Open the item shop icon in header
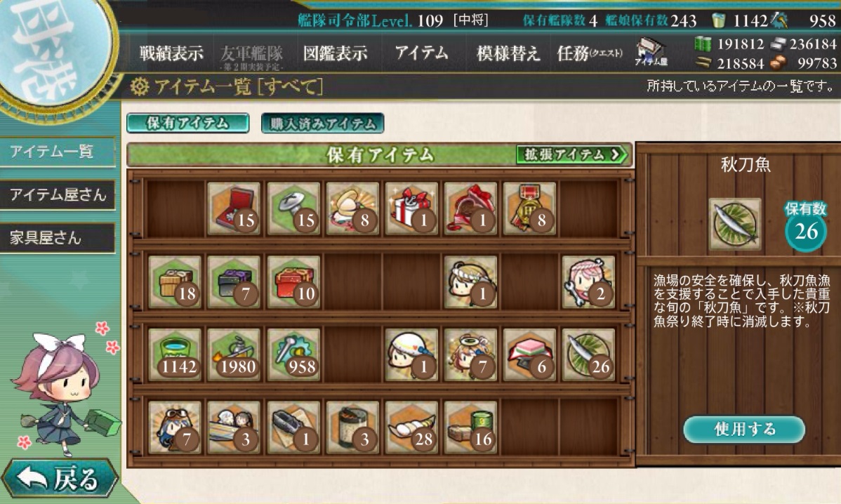The height and width of the screenshot is (504, 841). click(x=651, y=53)
